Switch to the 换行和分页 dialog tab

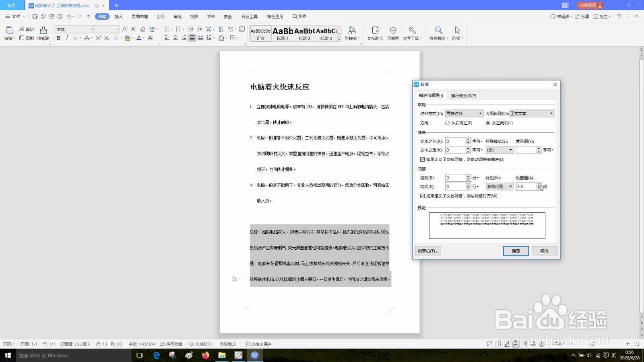(464, 95)
